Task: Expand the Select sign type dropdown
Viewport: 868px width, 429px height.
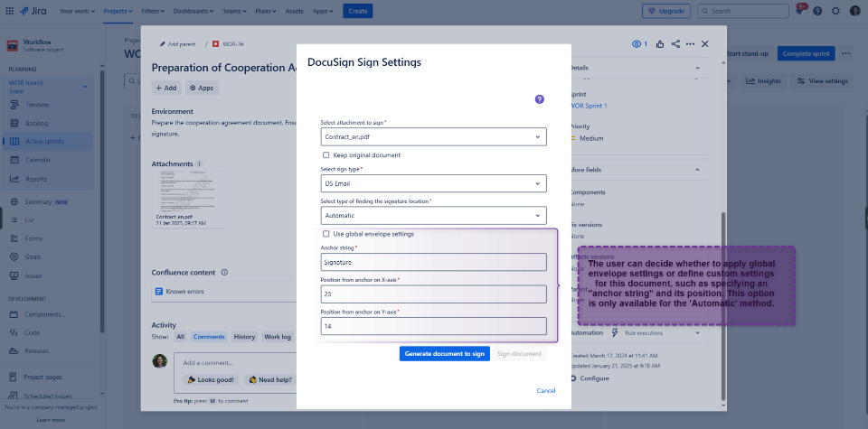Action: [434, 183]
